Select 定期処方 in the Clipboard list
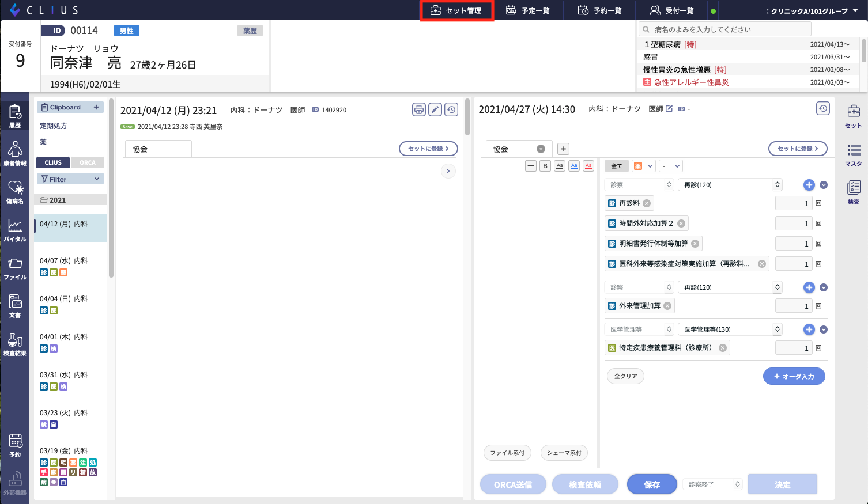Viewport: 868px width, 504px height. [54, 126]
